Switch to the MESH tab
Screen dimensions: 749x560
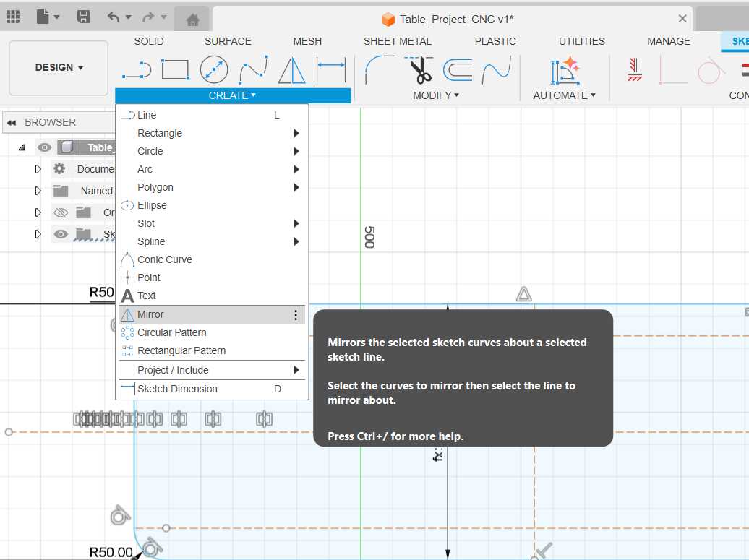point(307,41)
